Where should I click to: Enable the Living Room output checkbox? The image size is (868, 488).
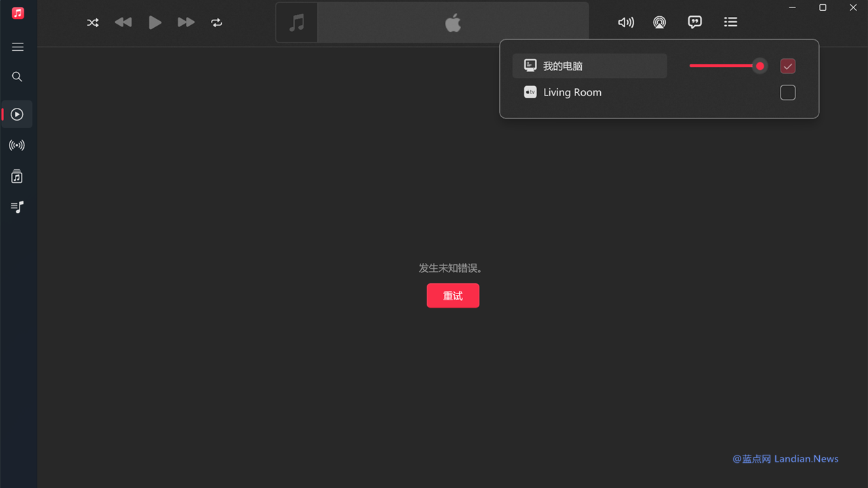(787, 92)
